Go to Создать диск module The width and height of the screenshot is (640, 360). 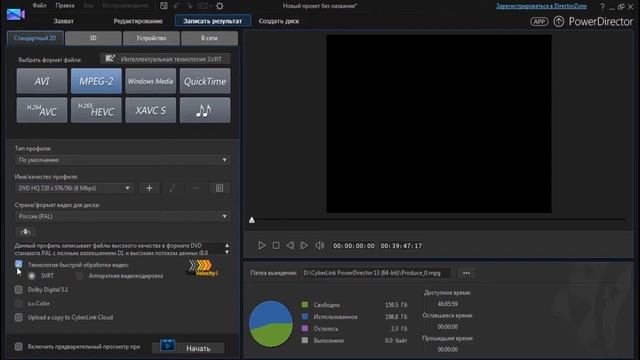[x=279, y=21]
